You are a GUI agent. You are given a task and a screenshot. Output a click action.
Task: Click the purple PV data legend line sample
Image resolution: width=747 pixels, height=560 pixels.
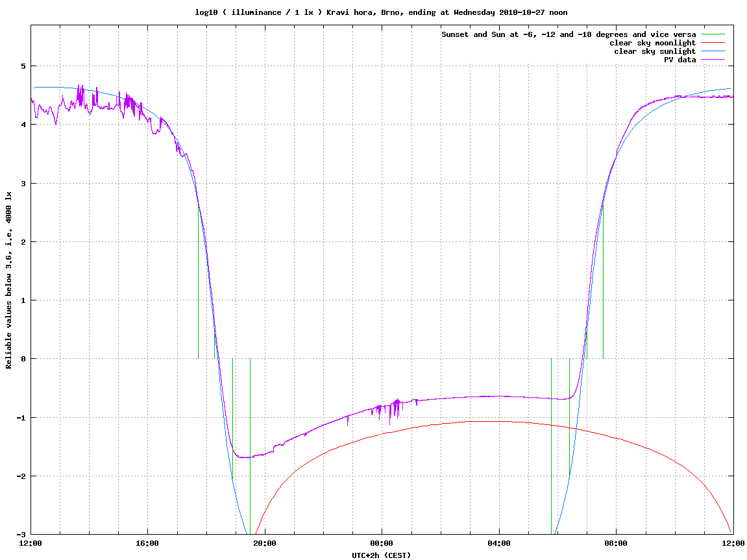point(713,60)
